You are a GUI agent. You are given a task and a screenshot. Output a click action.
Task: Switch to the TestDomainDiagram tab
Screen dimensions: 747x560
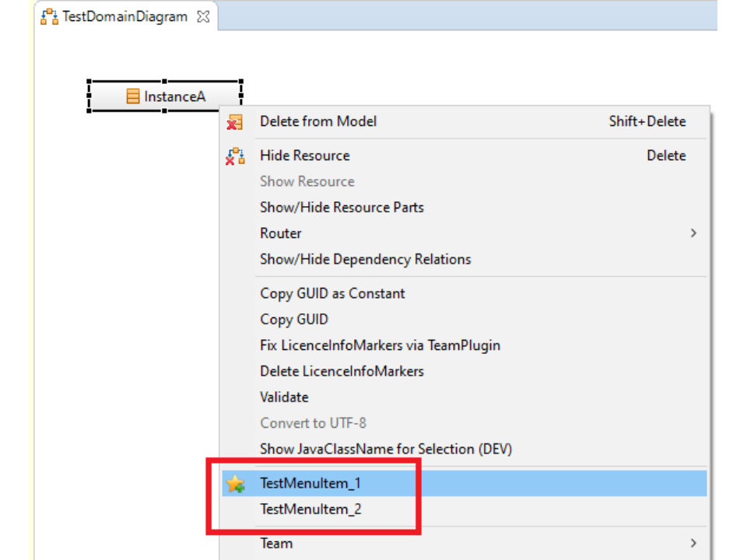coord(124,16)
